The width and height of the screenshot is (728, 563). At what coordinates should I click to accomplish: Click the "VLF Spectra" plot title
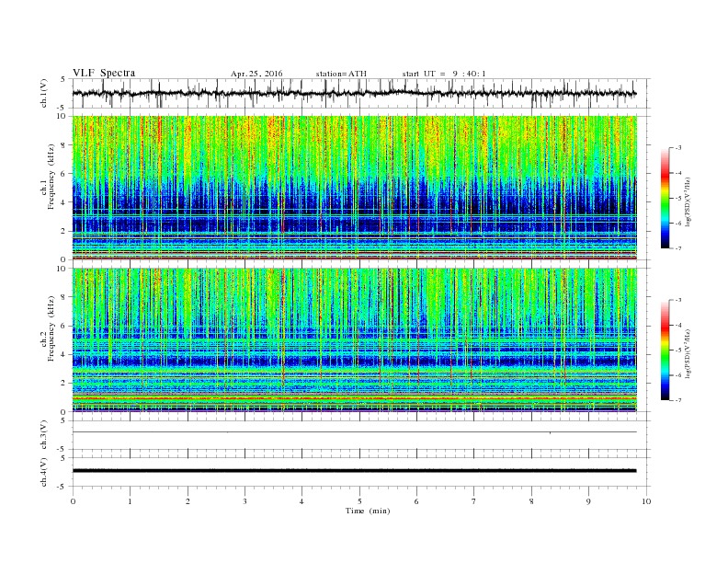pyautogui.click(x=104, y=73)
